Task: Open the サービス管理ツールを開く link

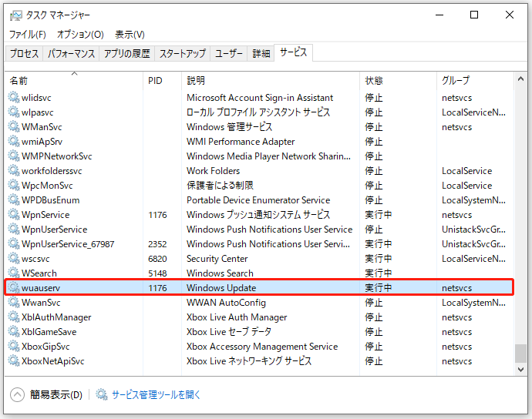Action: [x=156, y=394]
